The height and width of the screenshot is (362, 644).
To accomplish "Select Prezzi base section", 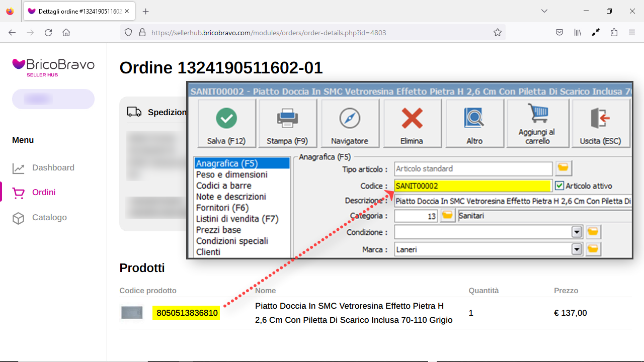I will [242, 230].
